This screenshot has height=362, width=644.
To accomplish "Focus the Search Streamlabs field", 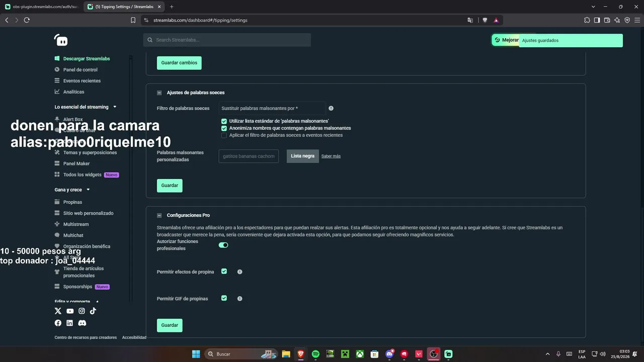I will (227, 40).
